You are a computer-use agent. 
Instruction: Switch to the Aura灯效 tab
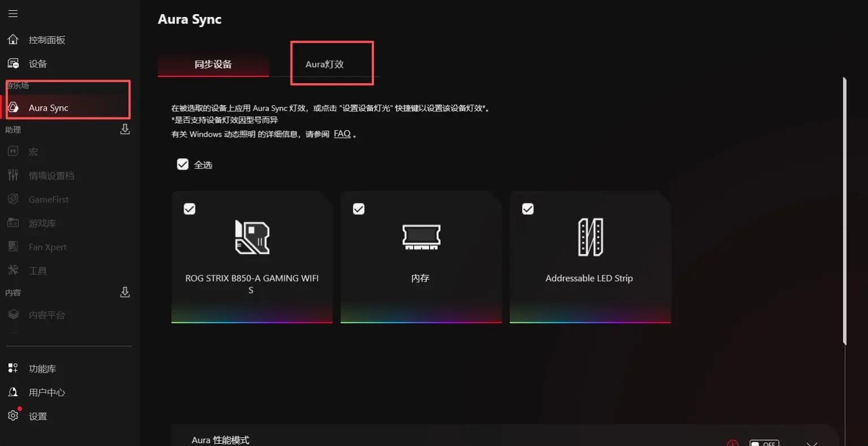tap(324, 64)
